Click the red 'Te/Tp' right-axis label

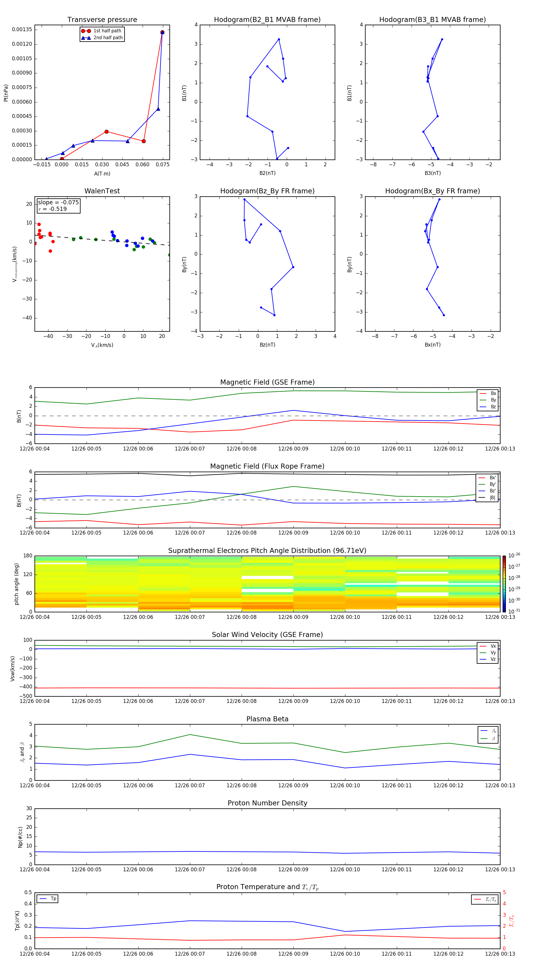(512, 921)
